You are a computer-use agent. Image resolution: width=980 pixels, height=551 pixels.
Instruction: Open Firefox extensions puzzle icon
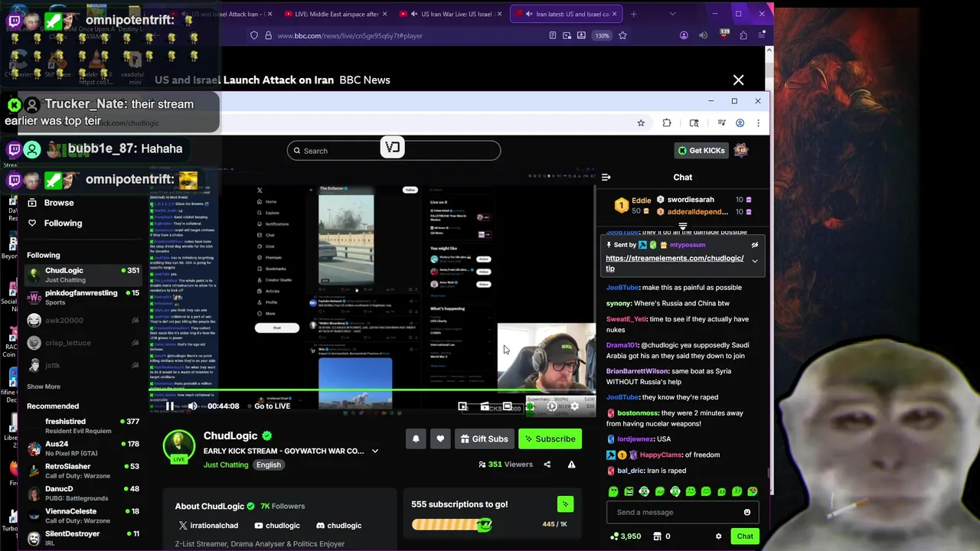click(743, 35)
